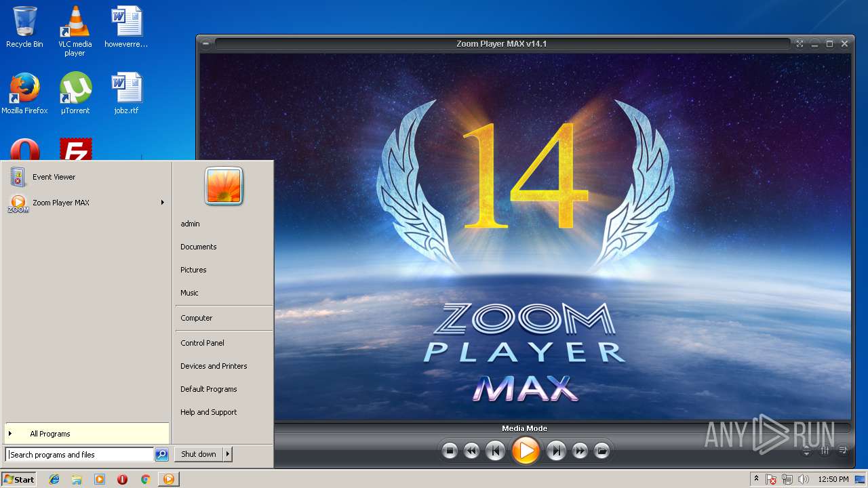Click the Shut down button
The width and height of the screenshot is (868, 488).
point(199,454)
